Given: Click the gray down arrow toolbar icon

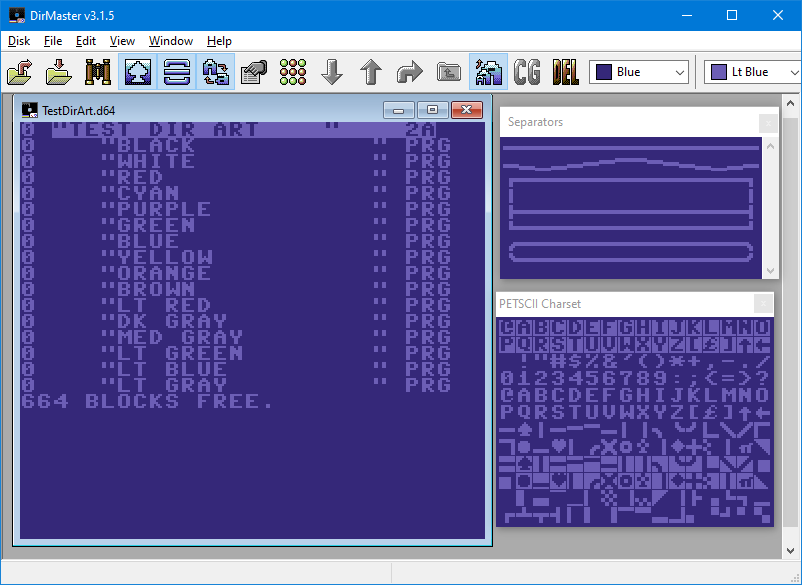Looking at the screenshot, I should [332, 72].
